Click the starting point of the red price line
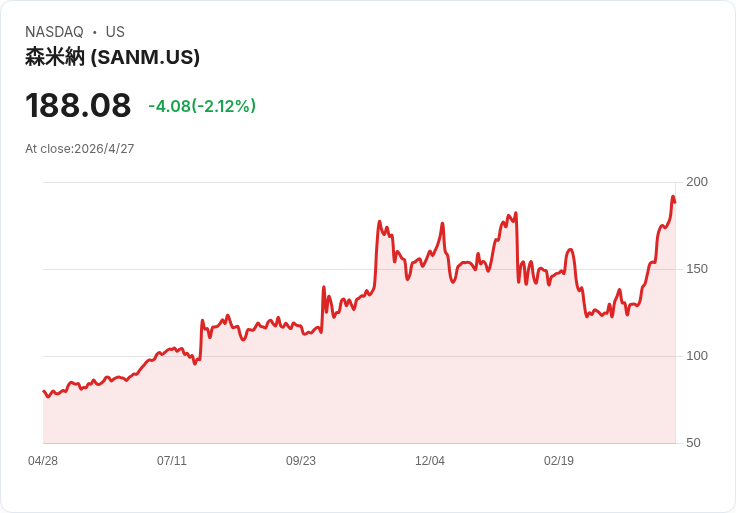This screenshot has width=736, height=513. (44, 391)
